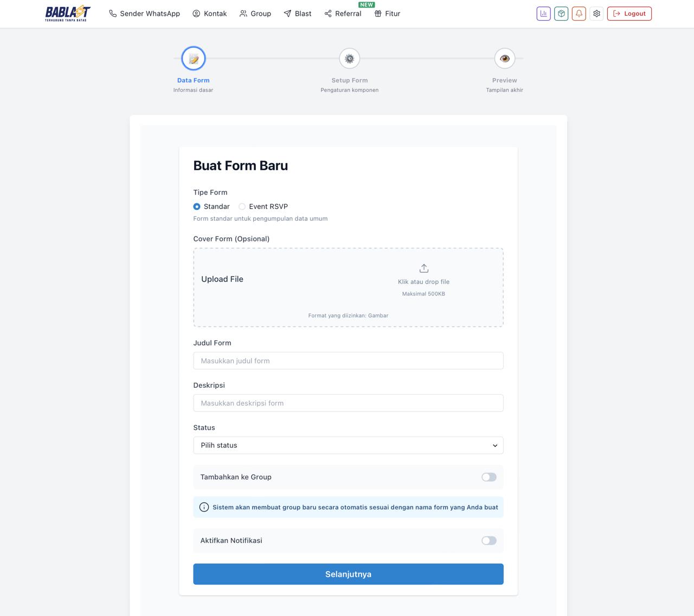Click the Selanjutnya button

[x=349, y=574]
